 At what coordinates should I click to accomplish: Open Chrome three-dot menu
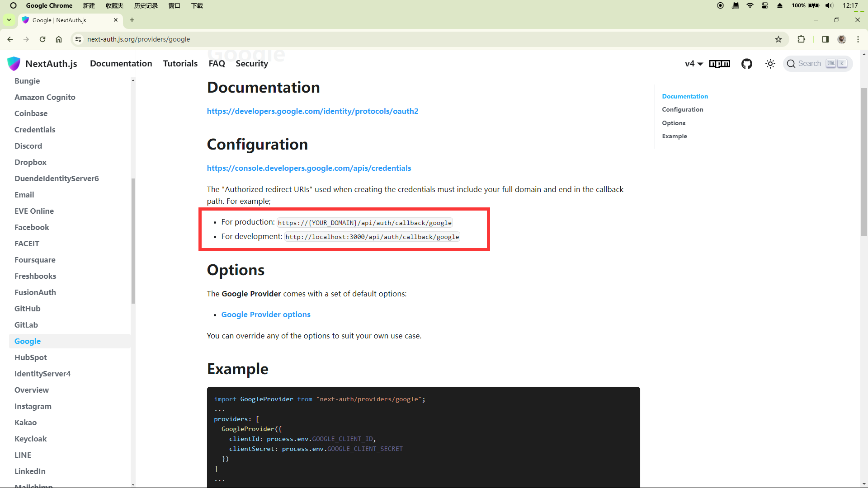[x=858, y=39]
